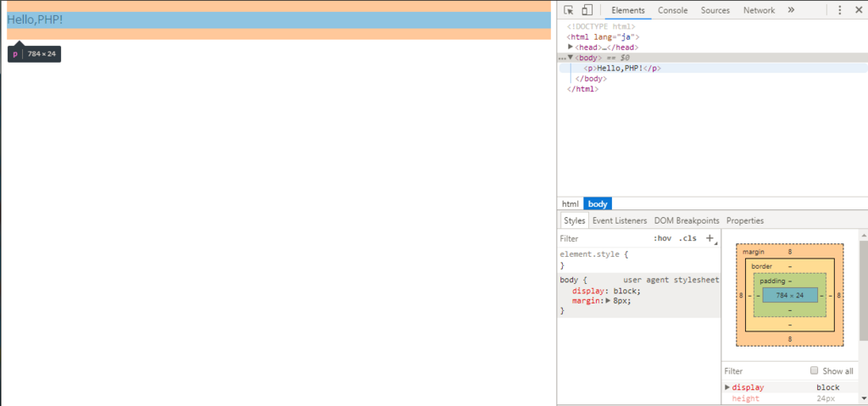Toggle the device toolbar icon
This screenshot has width=868, height=406.
(587, 10)
